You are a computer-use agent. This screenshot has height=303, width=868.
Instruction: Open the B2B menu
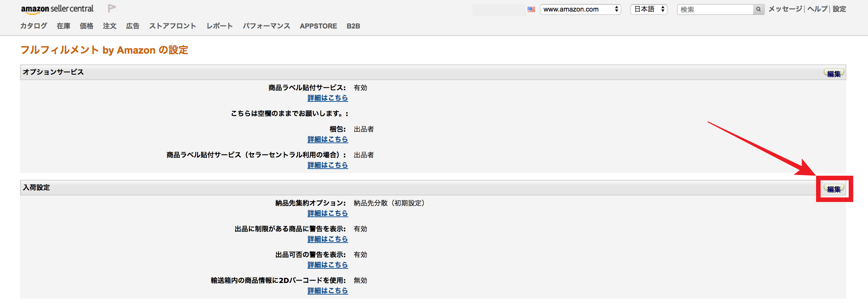coord(353,26)
